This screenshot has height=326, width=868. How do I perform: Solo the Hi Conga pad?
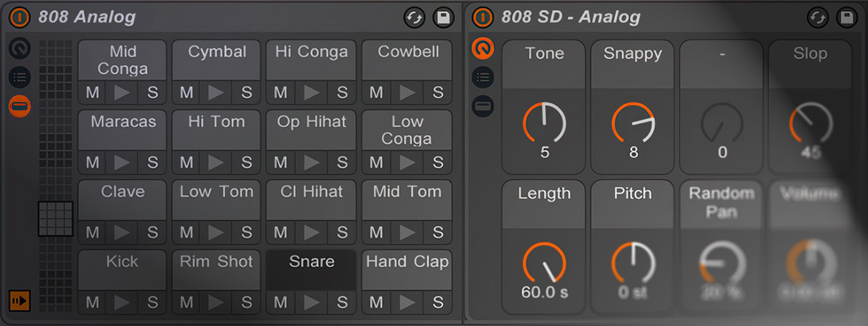[x=342, y=92]
